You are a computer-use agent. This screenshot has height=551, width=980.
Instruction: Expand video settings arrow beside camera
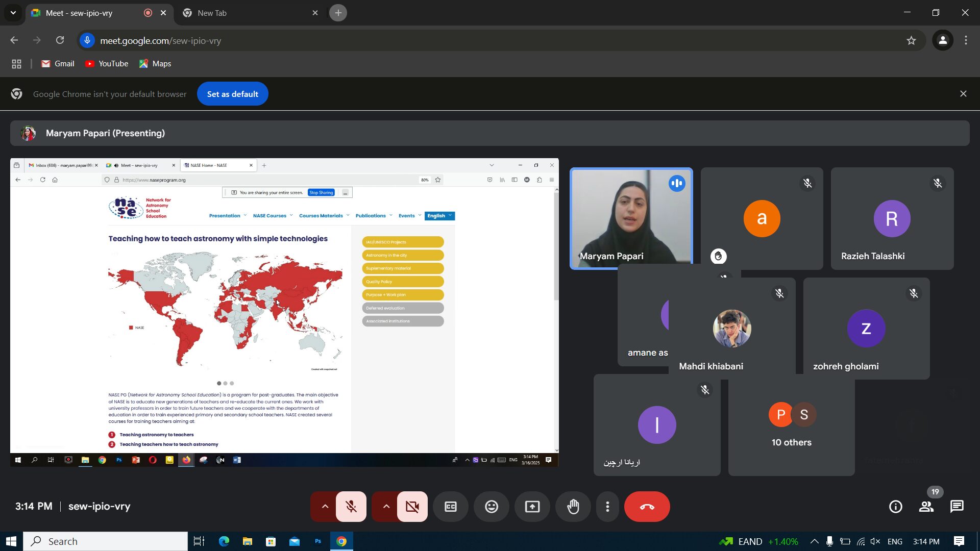click(x=386, y=507)
